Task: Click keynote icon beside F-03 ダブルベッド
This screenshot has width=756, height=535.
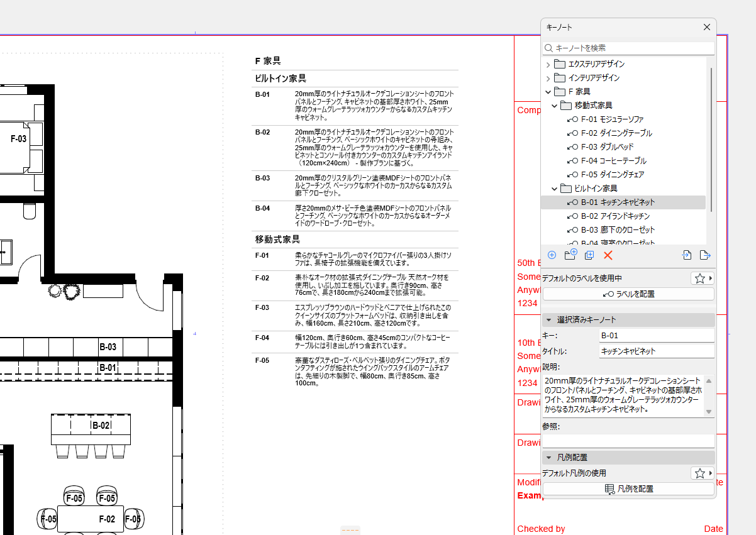Action: point(572,147)
